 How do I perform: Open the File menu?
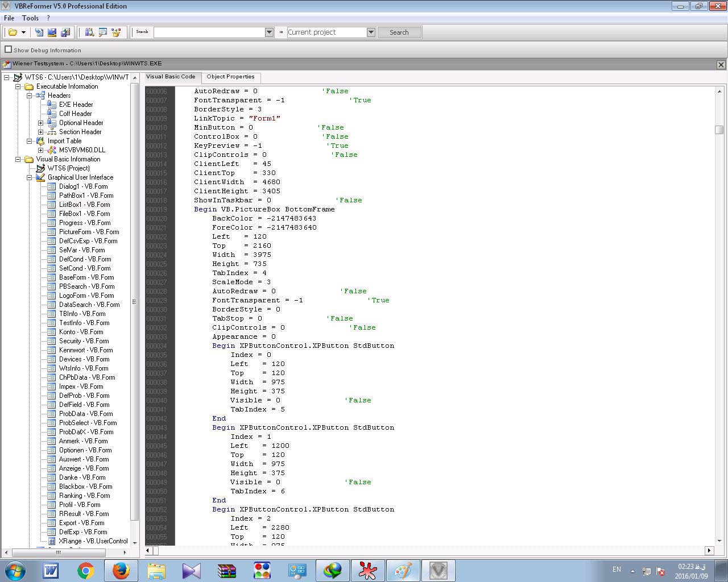tap(9, 18)
